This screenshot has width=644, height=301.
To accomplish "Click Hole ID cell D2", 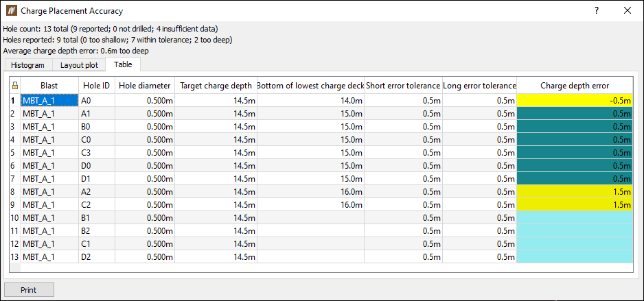I will [97, 256].
